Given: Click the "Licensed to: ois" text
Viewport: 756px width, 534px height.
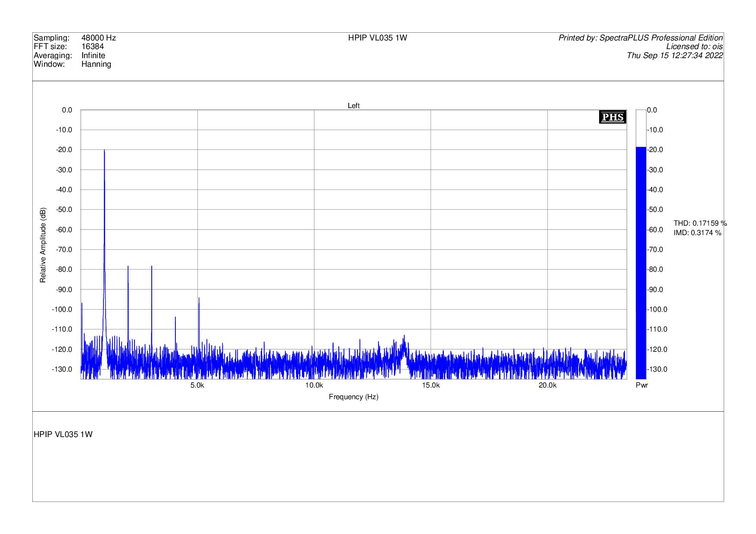Looking at the screenshot, I should [694, 47].
